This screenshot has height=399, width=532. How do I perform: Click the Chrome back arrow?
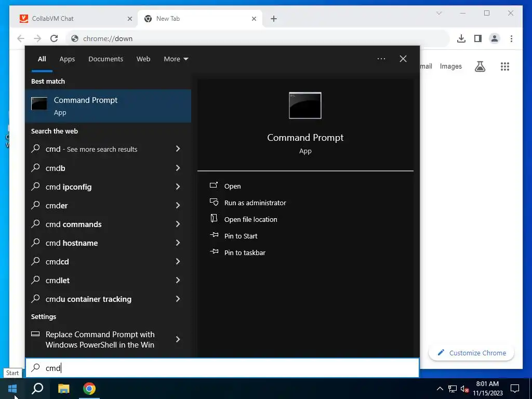point(21,38)
